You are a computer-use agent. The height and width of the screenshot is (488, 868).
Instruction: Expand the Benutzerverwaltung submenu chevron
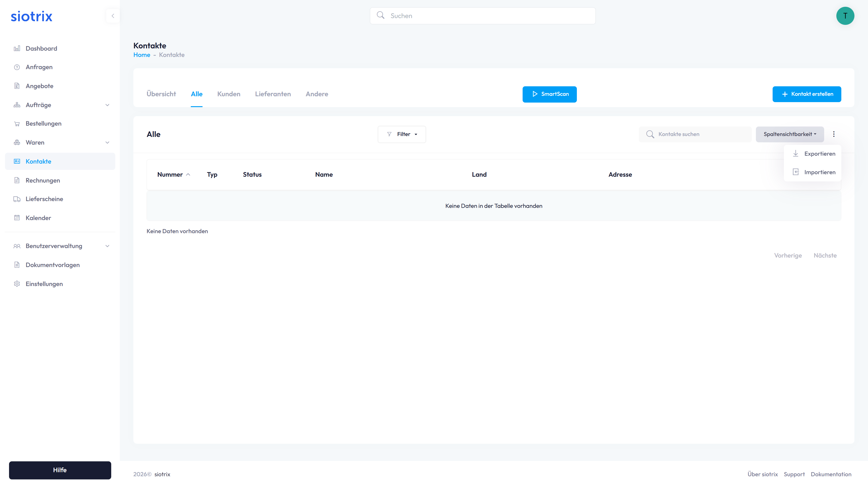(x=107, y=246)
